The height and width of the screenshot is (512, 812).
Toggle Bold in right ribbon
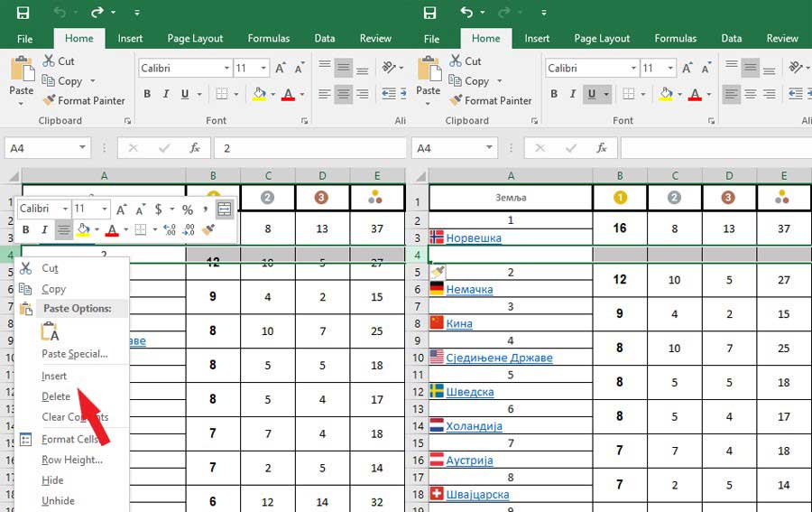click(554, 94)
